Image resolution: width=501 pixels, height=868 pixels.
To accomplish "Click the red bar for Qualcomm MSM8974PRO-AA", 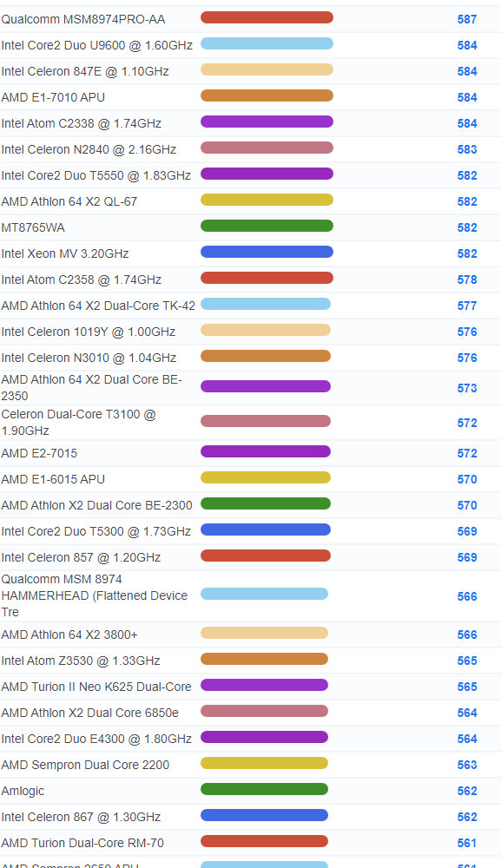I will click(x=267, y=17).
